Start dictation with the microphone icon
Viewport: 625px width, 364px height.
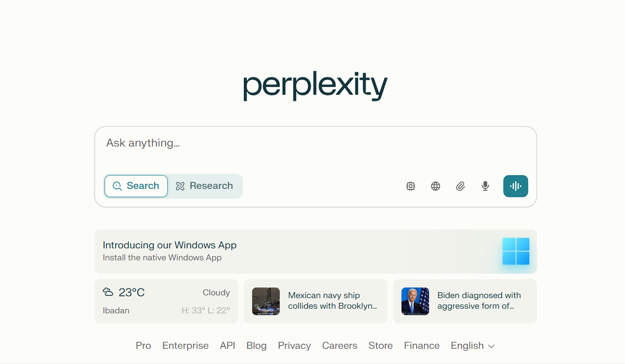pyautogui.click(x=485, y=186)
